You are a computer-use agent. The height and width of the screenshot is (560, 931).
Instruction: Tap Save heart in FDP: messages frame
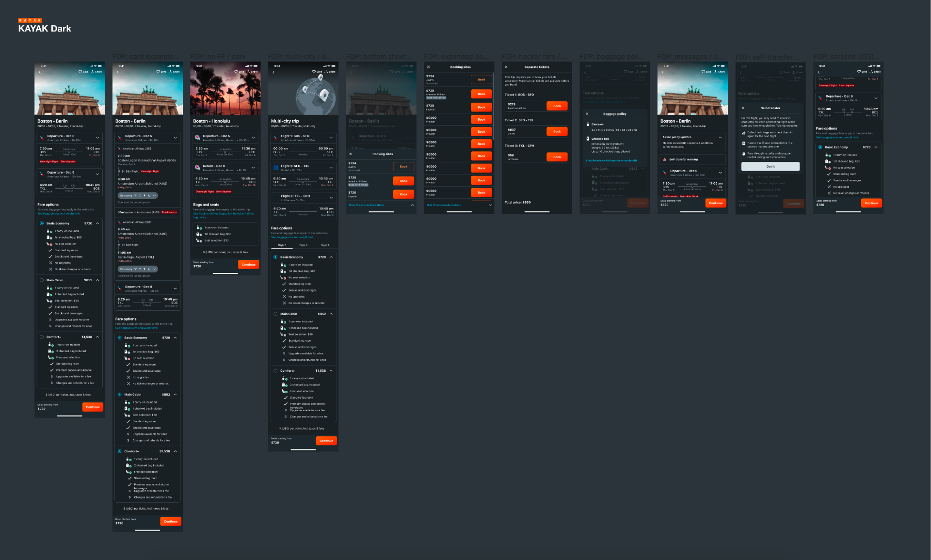click(703, 72)
